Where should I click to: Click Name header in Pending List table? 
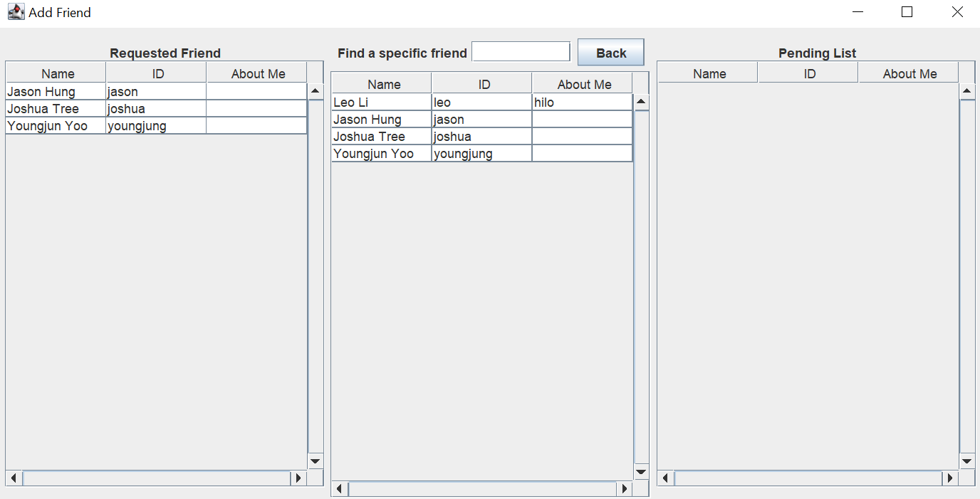pos(708,73)
